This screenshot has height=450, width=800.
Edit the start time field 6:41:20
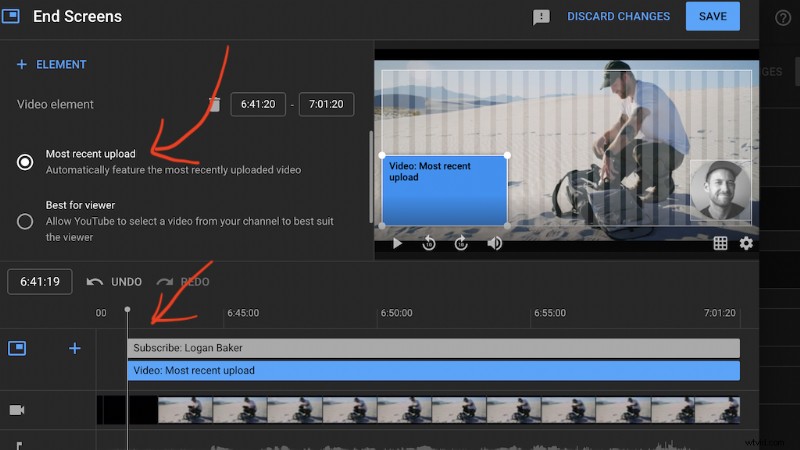pos(258,104)
